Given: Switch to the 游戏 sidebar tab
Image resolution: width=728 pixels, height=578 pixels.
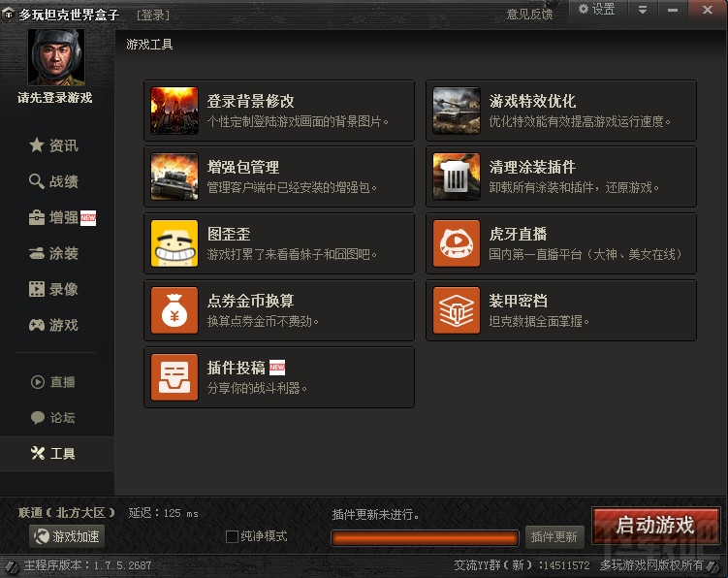Looking at the screenshot, I should [x=57, y=325].
